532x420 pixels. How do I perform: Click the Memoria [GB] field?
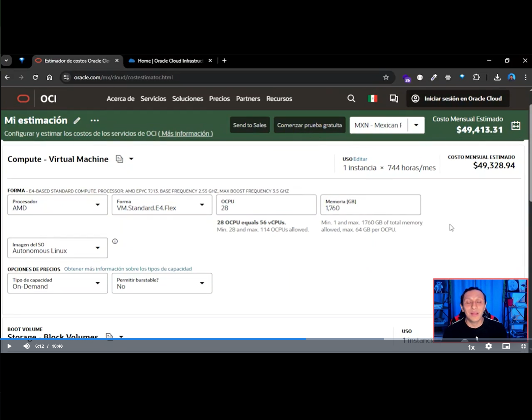pos(370,205)
